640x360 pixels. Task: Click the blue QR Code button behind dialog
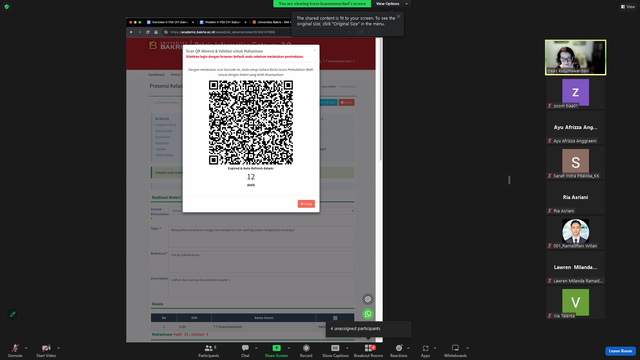(329, 102)
